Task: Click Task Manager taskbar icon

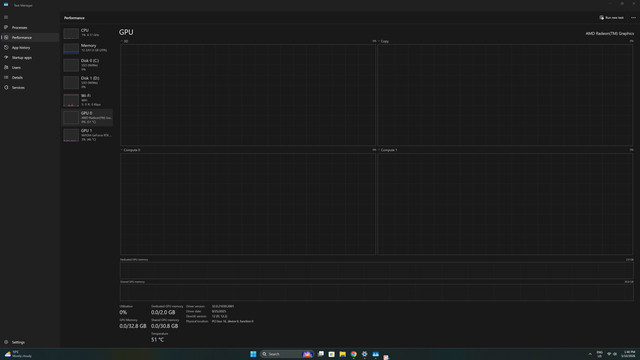Action: point(376,354)
